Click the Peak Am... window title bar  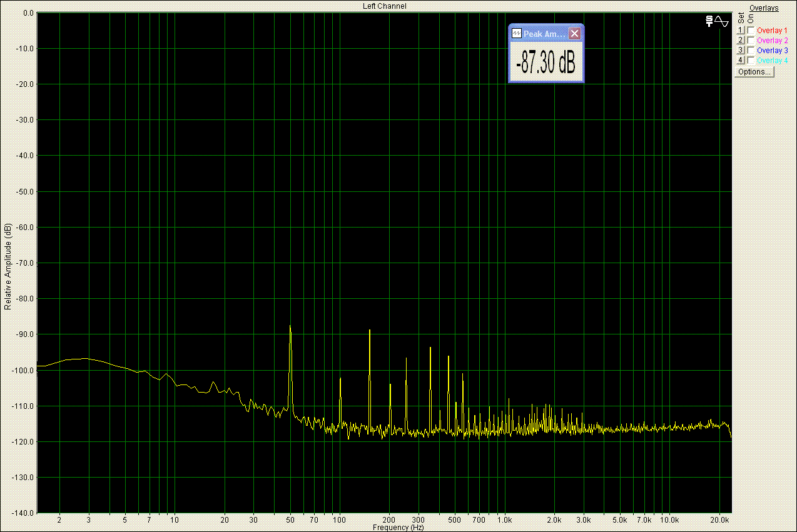(x=546, y=34)
